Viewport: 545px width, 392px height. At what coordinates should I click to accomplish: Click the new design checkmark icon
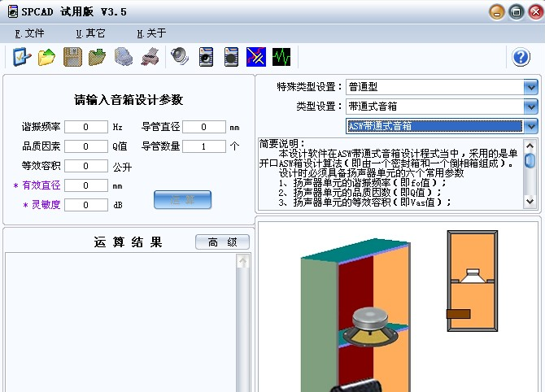[x=22, y=57]
